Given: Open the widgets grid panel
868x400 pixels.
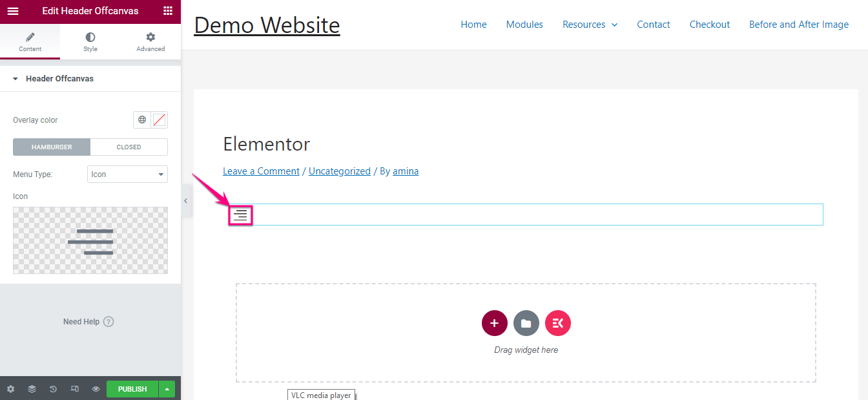Looking at the screenshot, I should (x=168, y=11).
